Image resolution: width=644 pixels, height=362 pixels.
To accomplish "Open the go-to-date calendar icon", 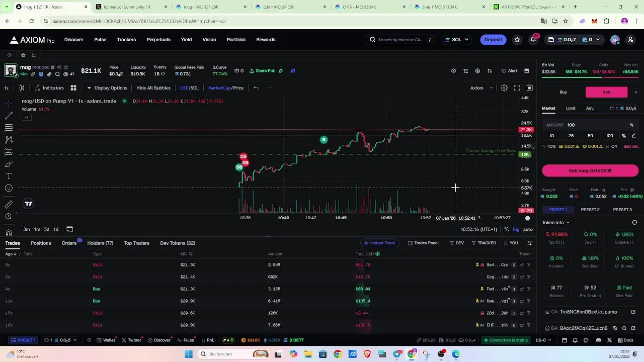I will [x=70, y=229].
